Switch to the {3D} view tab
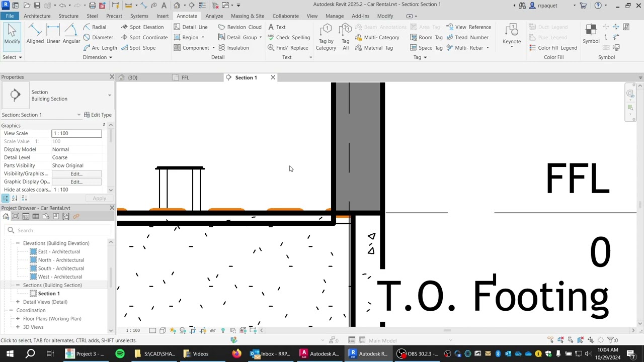The height and width of the screenshot is (362, 644). [x=132, y=77]
